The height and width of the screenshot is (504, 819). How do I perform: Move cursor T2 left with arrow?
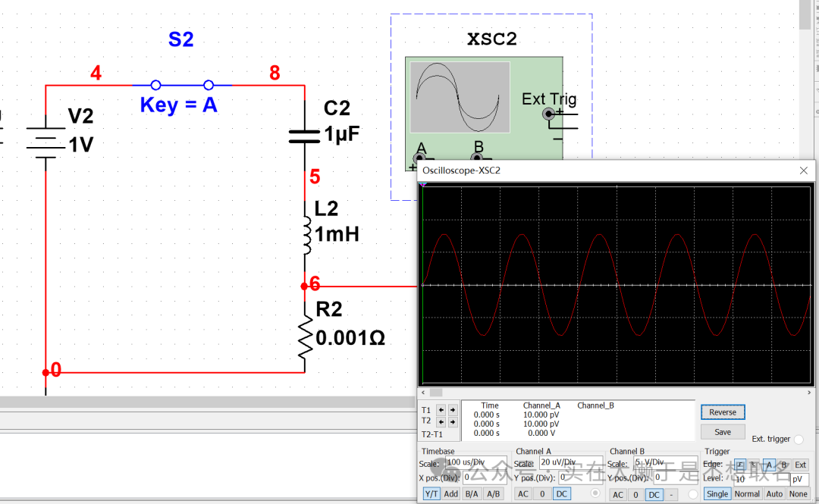pyautogui.click(x=441, y=421)
